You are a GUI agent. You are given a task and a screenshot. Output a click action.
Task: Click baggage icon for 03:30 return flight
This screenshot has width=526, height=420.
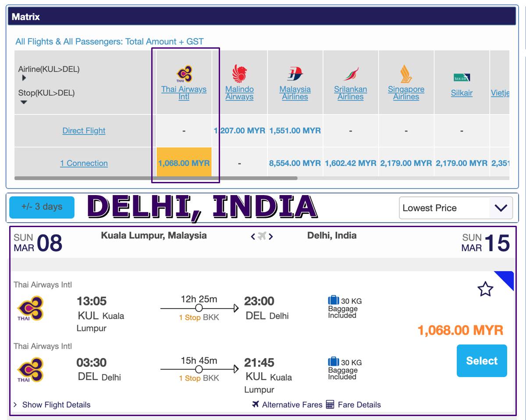(334, 362)
